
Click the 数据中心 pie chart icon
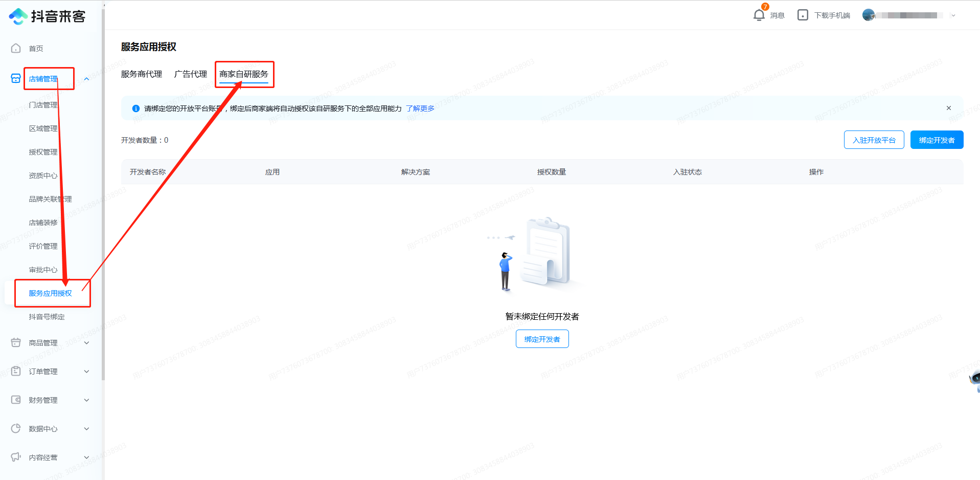pyautogui.click(x=16, y=428)
